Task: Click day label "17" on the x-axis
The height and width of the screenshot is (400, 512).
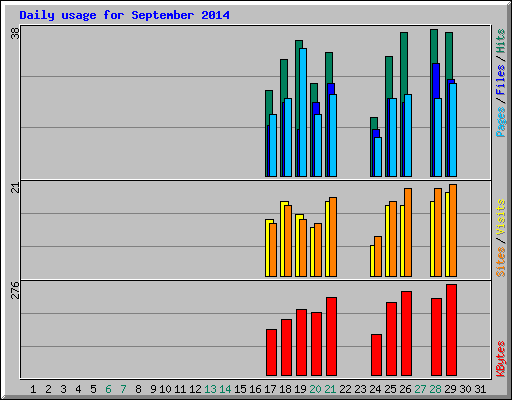Action: (270, 389)
